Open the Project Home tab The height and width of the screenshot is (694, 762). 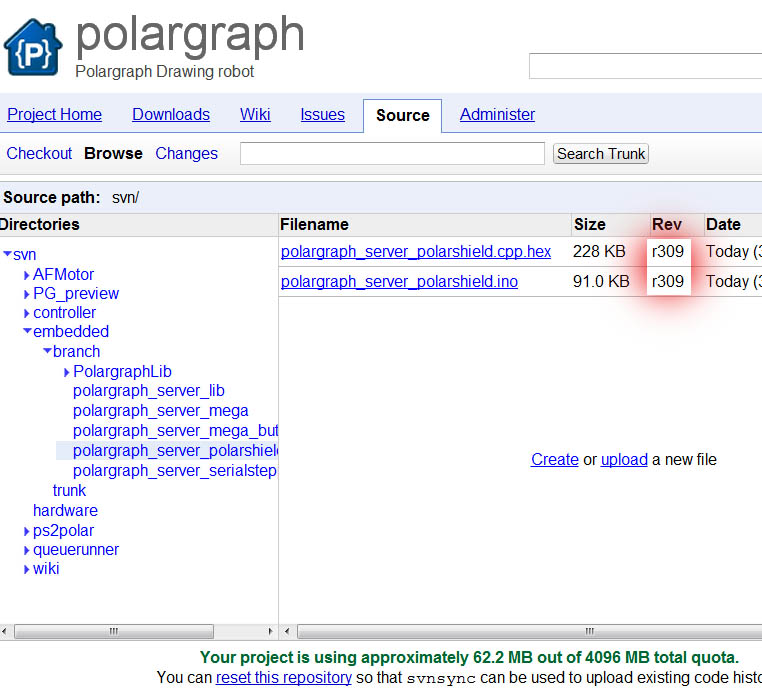54,115
